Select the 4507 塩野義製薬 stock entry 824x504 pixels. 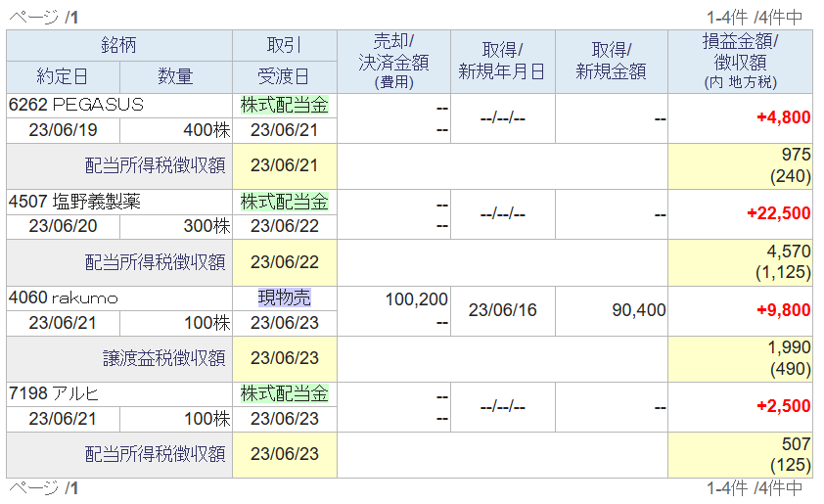[x=74, y=202]
